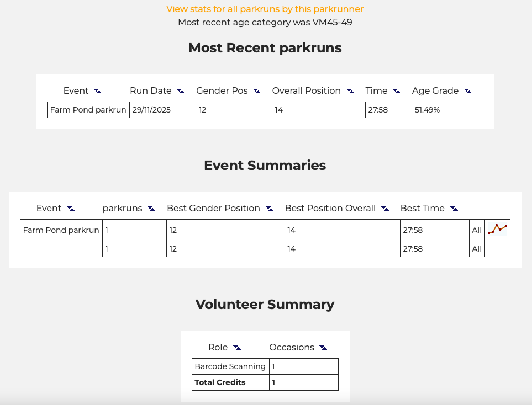This screenshot has height=405, width=532.
Task: Select Total Credits label cell
Action: pyautogui.click(x=230, y=382)
